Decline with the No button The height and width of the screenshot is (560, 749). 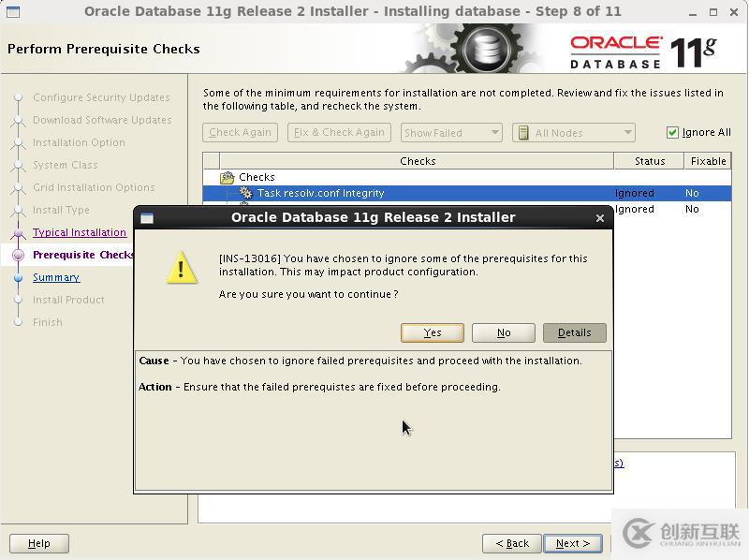(504, 332)
